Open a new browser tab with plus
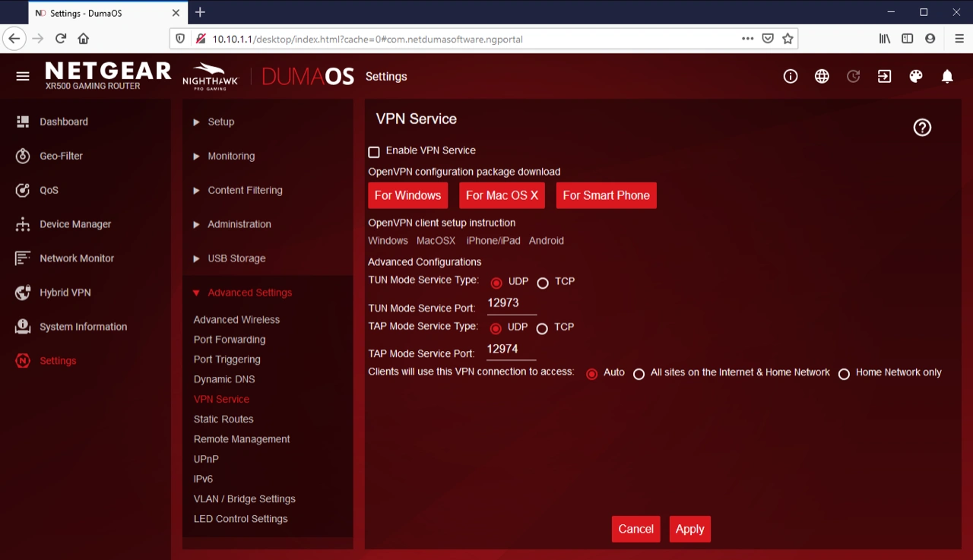 200,12
